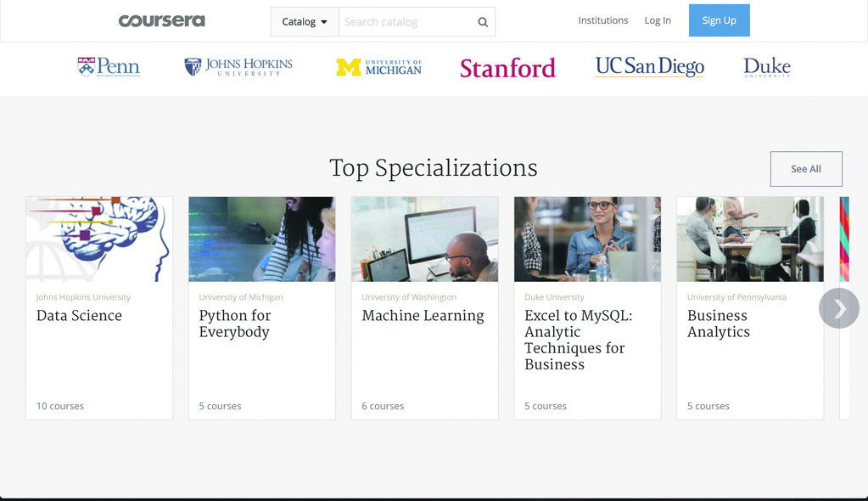868x501 pixels.
Task: Select Log In from the header
Action: (x=657, y=20)
